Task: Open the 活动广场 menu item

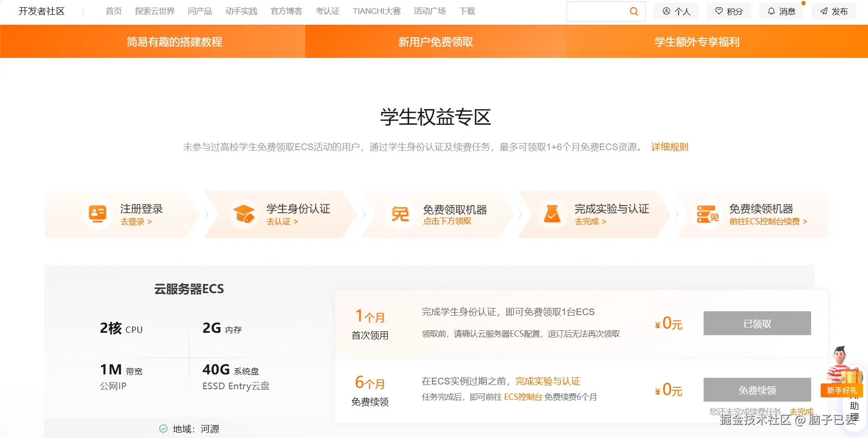Action: coord(430,11)
